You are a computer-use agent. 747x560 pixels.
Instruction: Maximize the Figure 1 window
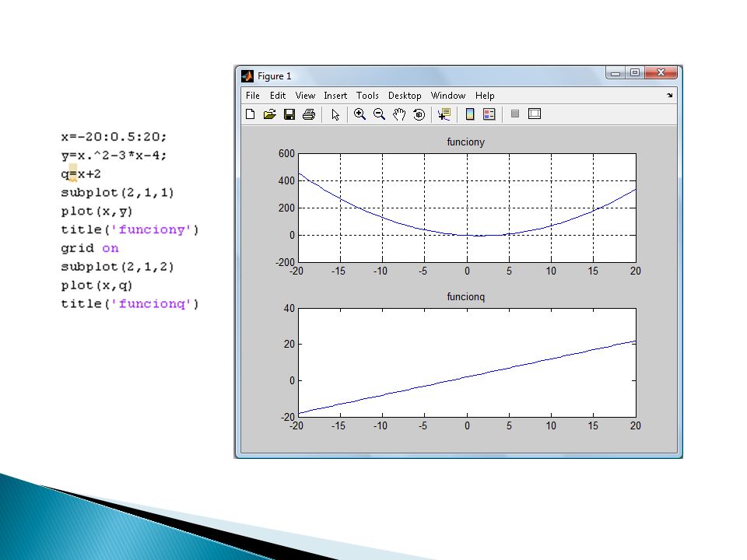(635, 73)
